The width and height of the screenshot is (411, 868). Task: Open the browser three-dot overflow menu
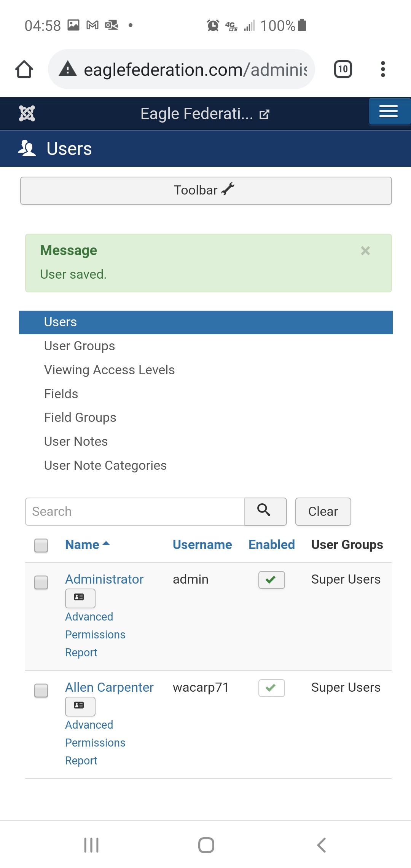[383, 69]
